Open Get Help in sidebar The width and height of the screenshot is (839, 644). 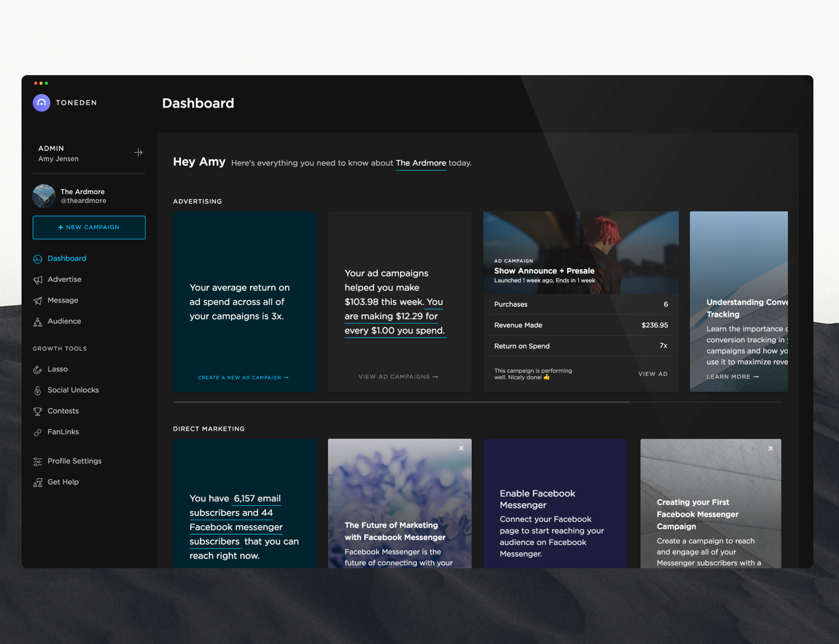63,482
